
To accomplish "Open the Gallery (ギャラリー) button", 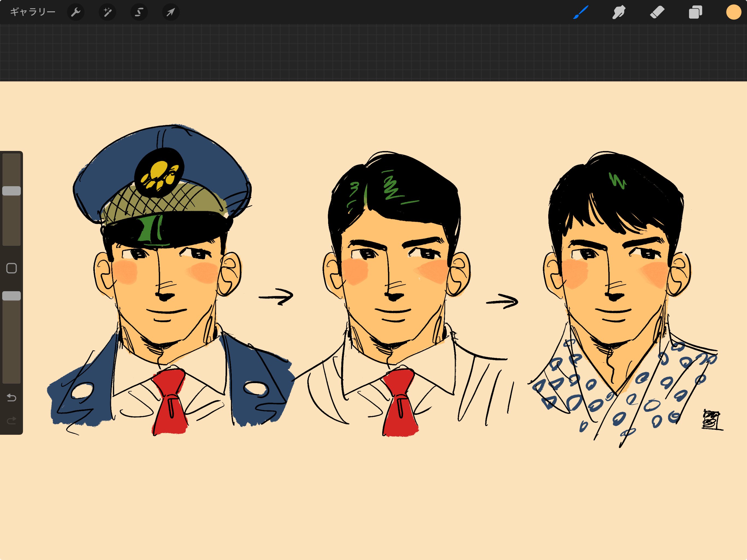I will (33, 12).
